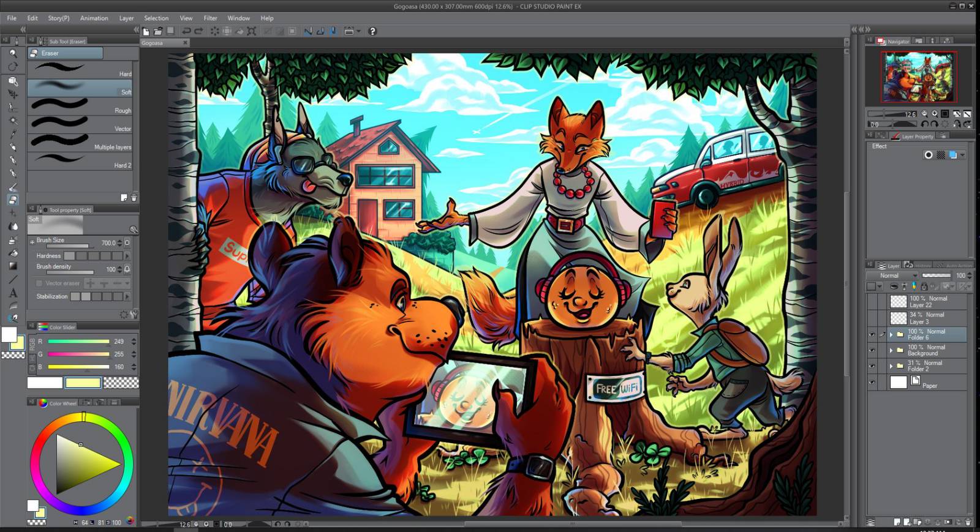Click the Redo arrow in toolbar
Viewport: 980px width, 532px height.
coord(198,31)
